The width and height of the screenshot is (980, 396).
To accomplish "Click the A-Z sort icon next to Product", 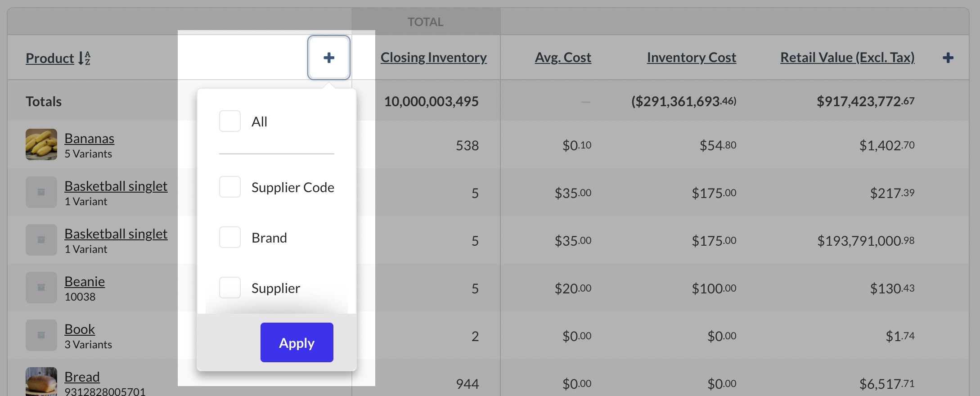I will coord(85,58).
